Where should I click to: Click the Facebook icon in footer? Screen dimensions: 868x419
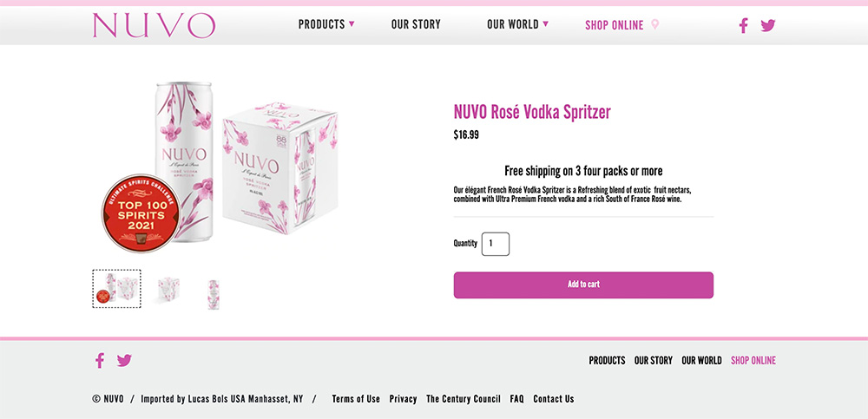point(100,360)
